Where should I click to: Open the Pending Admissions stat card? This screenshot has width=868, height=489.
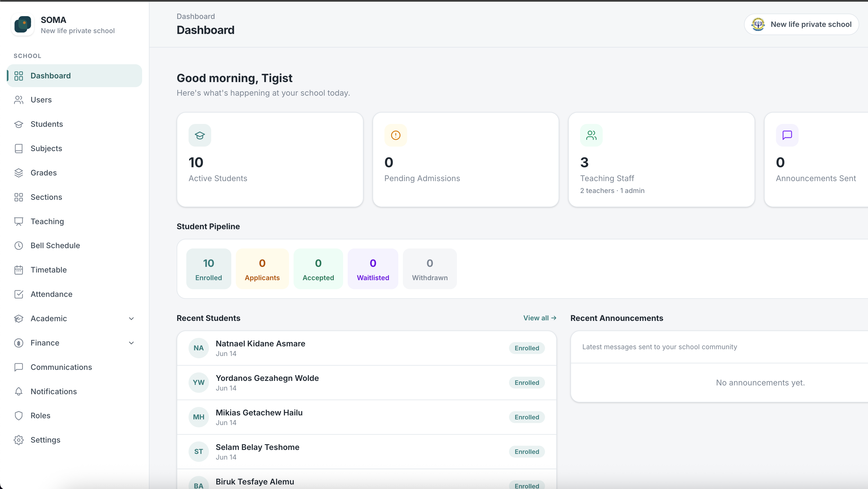pyautogui.click(x=466, y=160)
